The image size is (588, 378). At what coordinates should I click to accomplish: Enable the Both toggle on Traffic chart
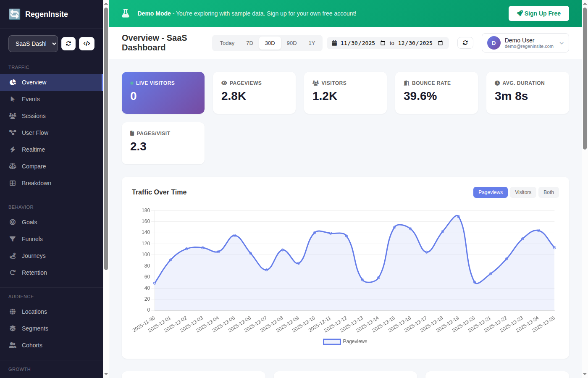point(549,192)
